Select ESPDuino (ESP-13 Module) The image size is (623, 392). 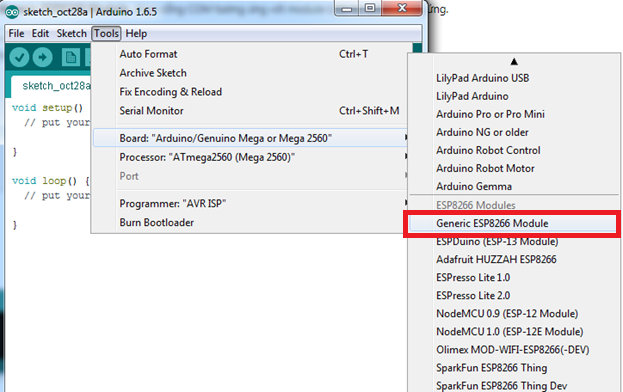[x=514, y=241]
